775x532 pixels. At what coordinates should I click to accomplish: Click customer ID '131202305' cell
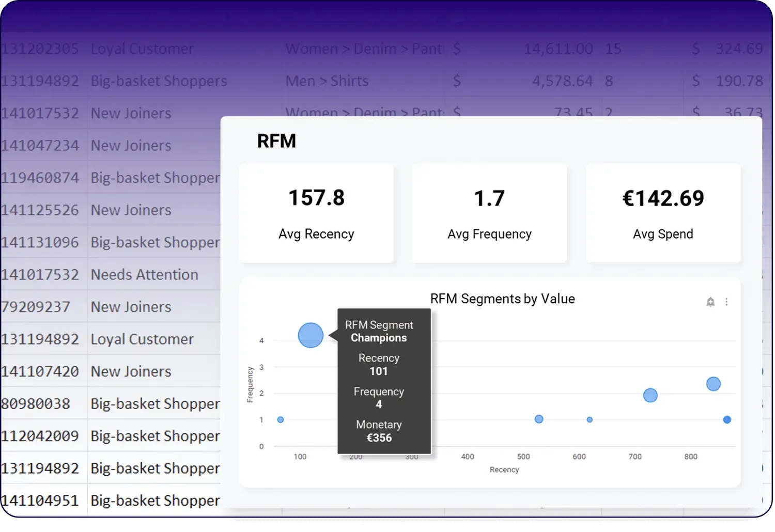(40, 49)
